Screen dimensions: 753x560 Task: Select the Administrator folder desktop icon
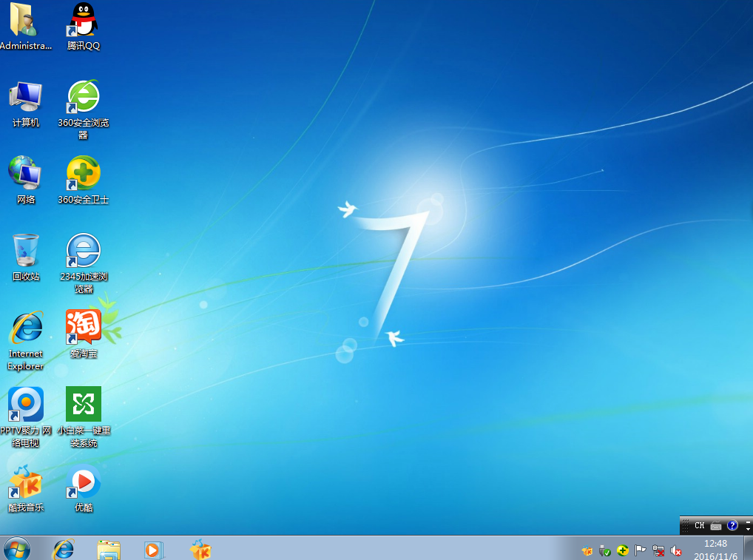pos(25,26)
